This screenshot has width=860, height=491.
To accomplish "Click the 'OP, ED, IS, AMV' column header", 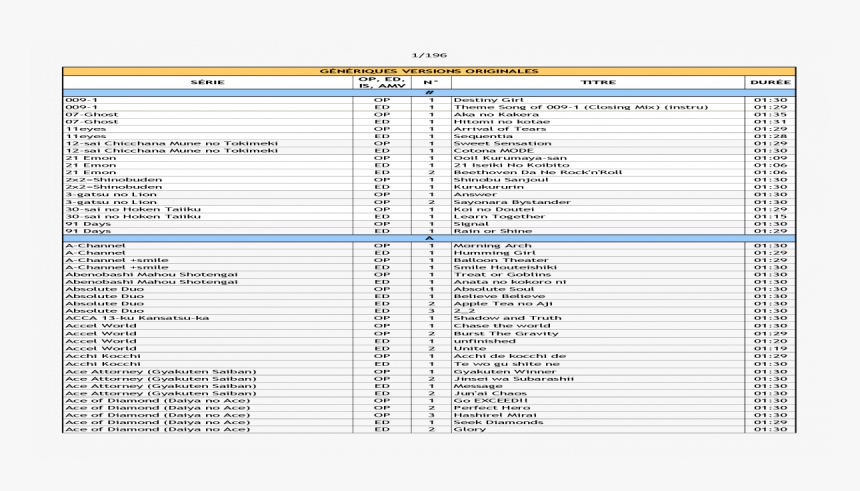I will [x=382, y=82].
